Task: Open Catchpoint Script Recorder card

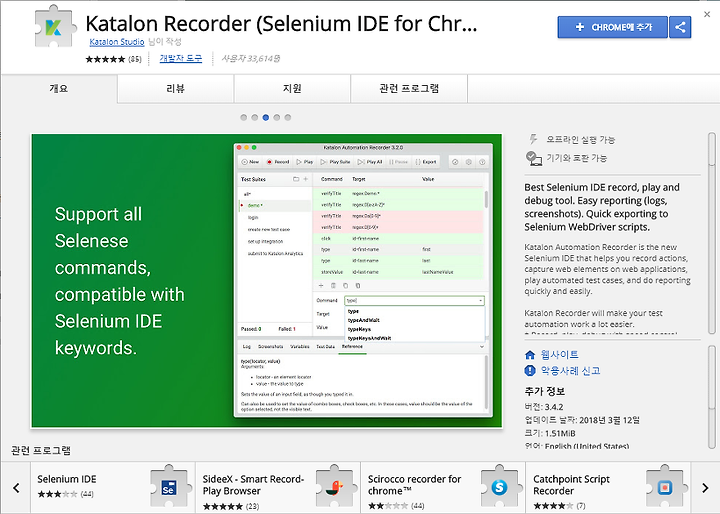Action: coord(608,488)
